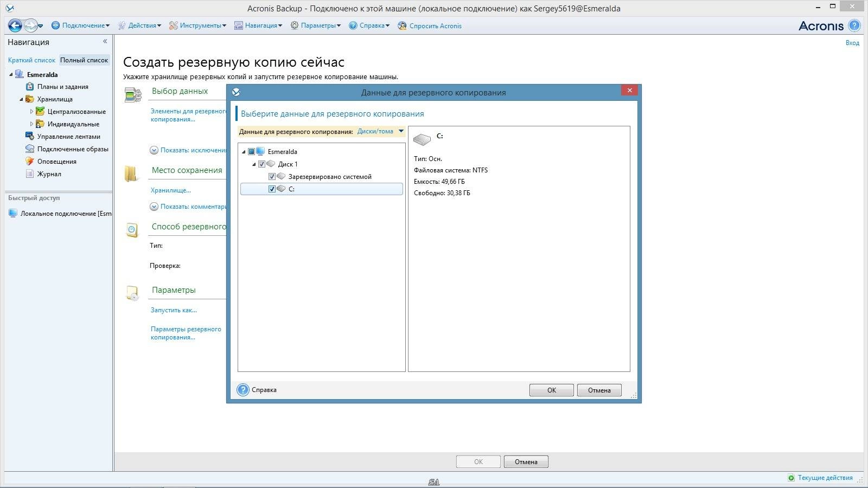Image resolution: width=868 pixels, height=488 pixels.
Task: Open the Инструменты menu
Action: pyautogui.click(x=197, y=25)
